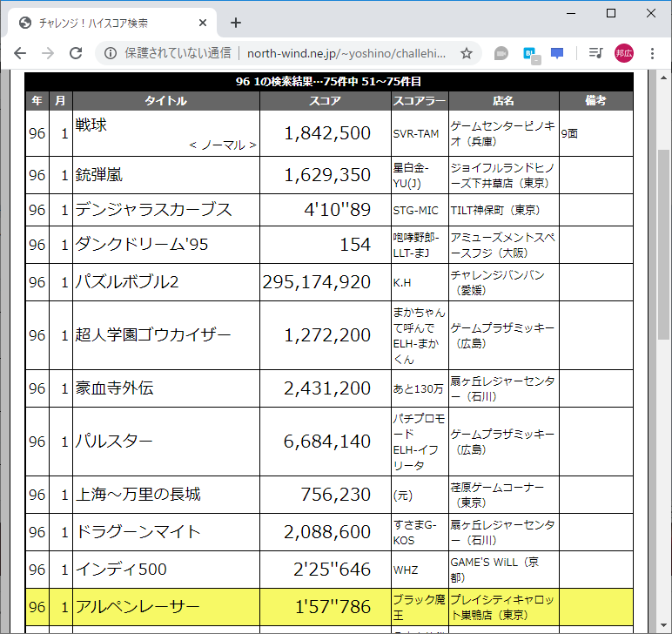Go back to the previous page
672x634 pixels.
[20, 53]
